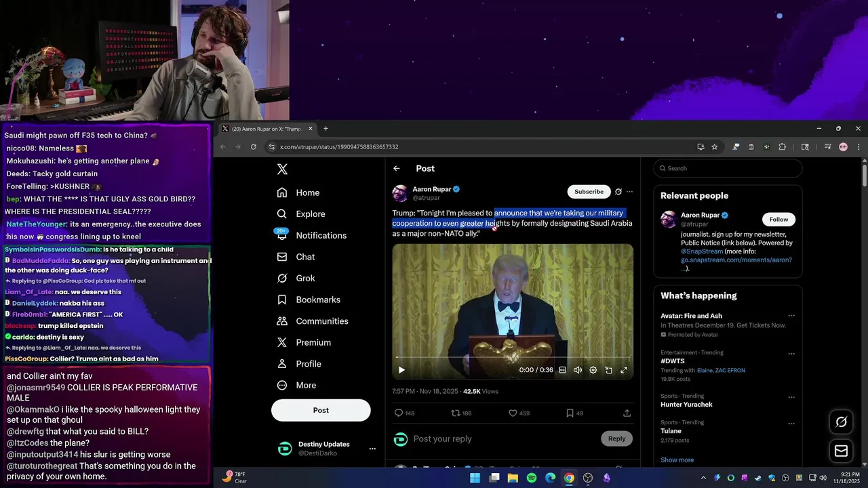Mute the video volume icon
This screenshot has height=488, width=868.
click(578, 370)
